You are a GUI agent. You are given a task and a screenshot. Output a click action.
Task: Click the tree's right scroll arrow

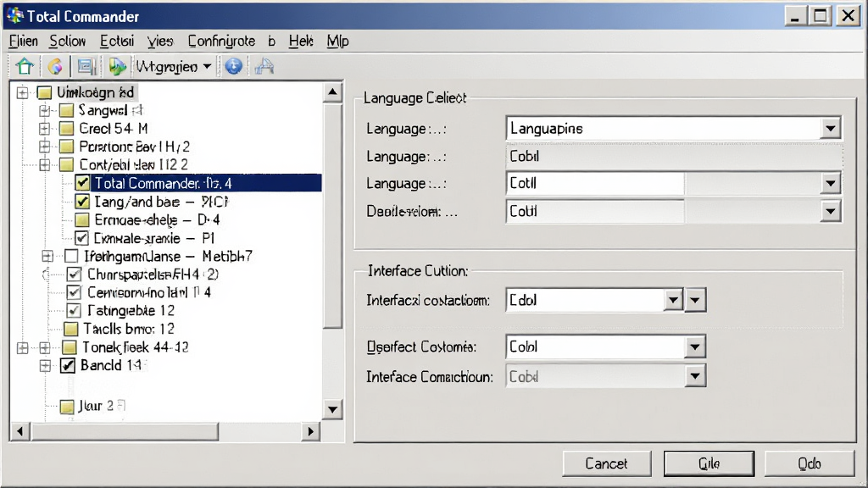coord(310,431)
